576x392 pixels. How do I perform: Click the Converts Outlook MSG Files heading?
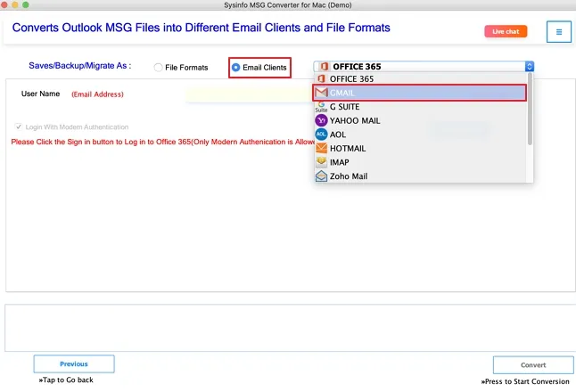click(202, 28)
